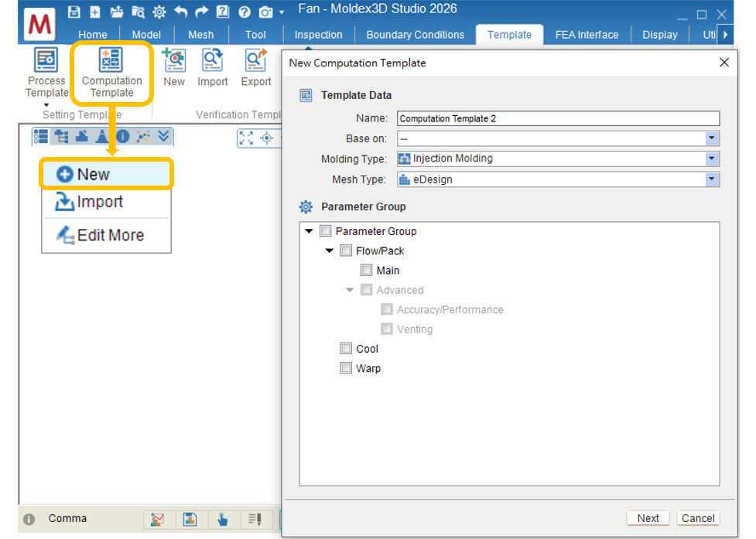Check the Main checkbox
The image size is (756, 539).
(x=367, y=270)
